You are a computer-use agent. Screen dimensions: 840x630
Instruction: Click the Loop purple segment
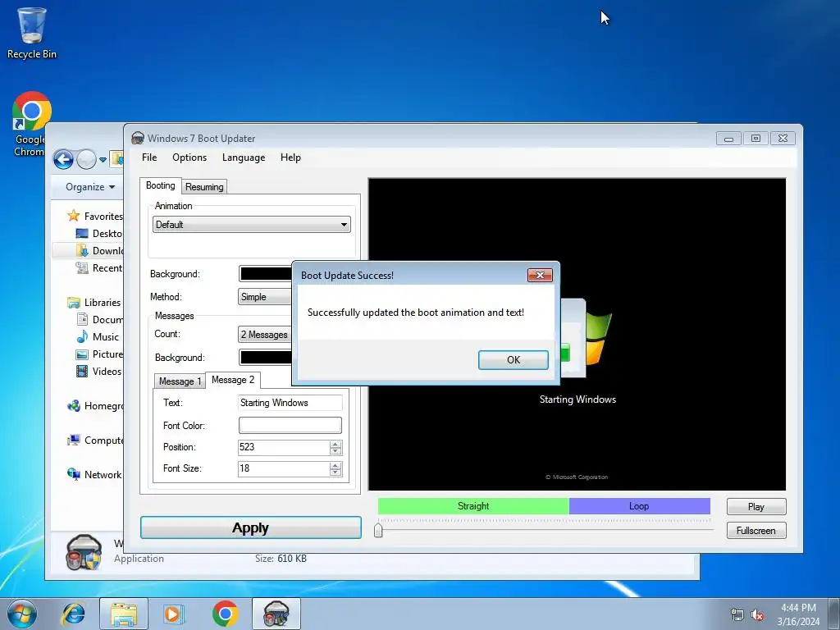(x=639, y=505)
